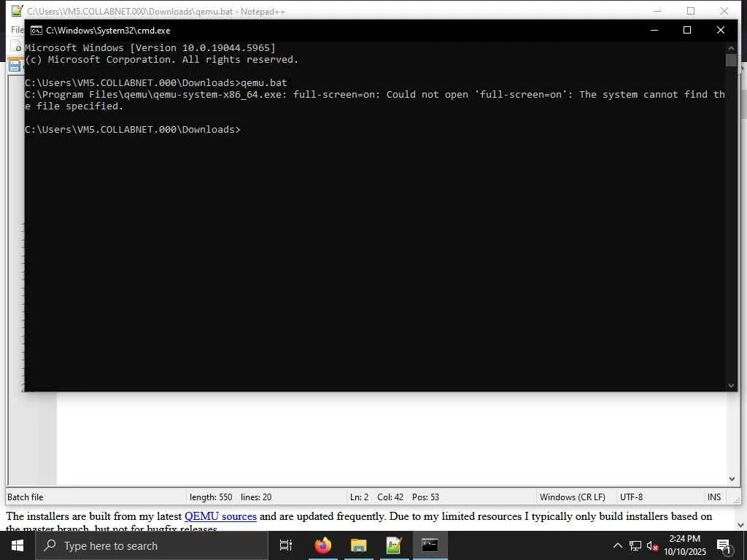Click the browser page scrollbar down arrow
Viewport: 747px width, 560px height.
[x=741, y=525]
